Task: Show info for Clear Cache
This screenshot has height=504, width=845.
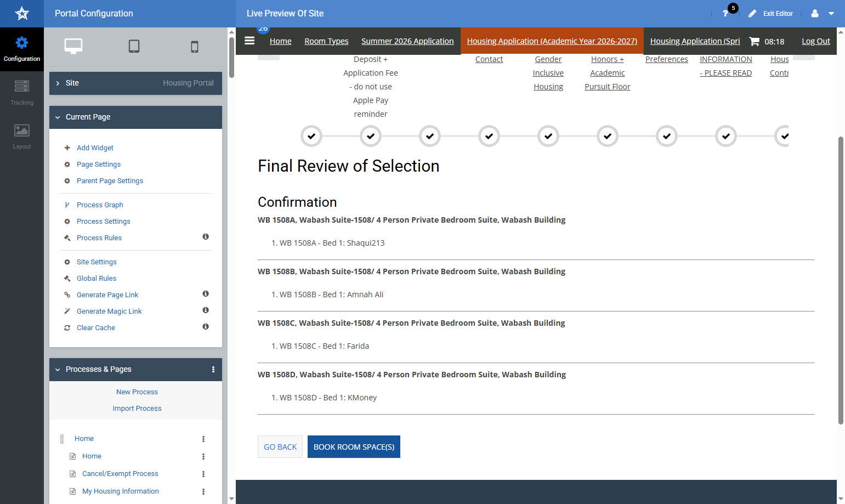Action: (206, 327)
